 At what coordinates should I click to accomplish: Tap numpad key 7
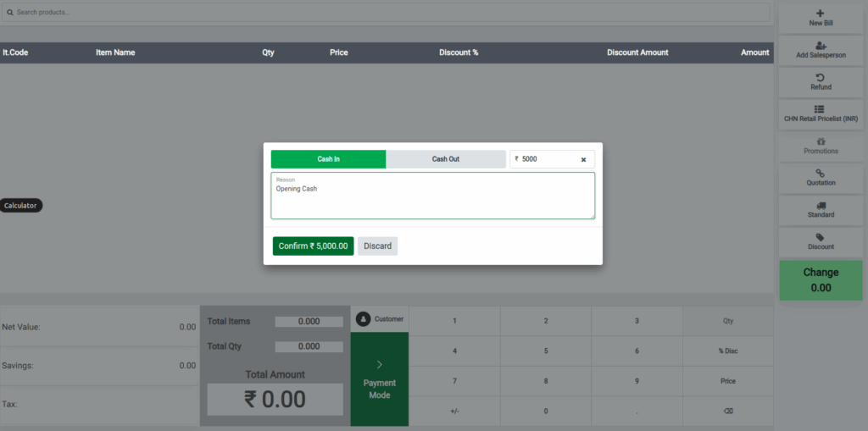pos(454,381)
